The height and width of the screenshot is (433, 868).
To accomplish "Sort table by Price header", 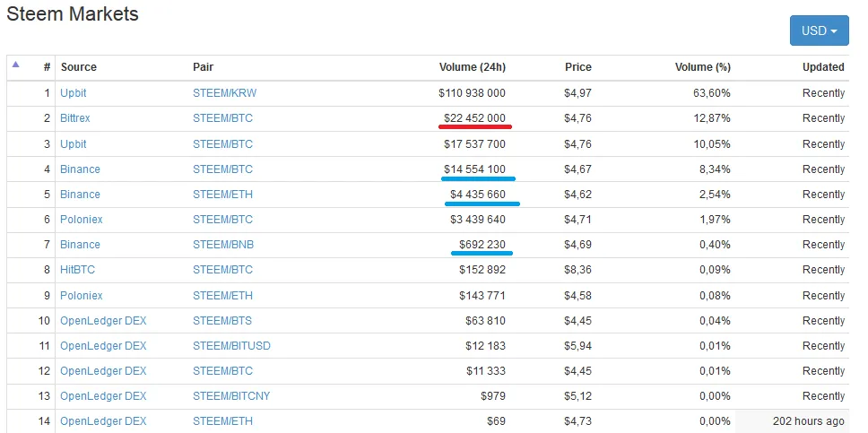I will [578, 67].
